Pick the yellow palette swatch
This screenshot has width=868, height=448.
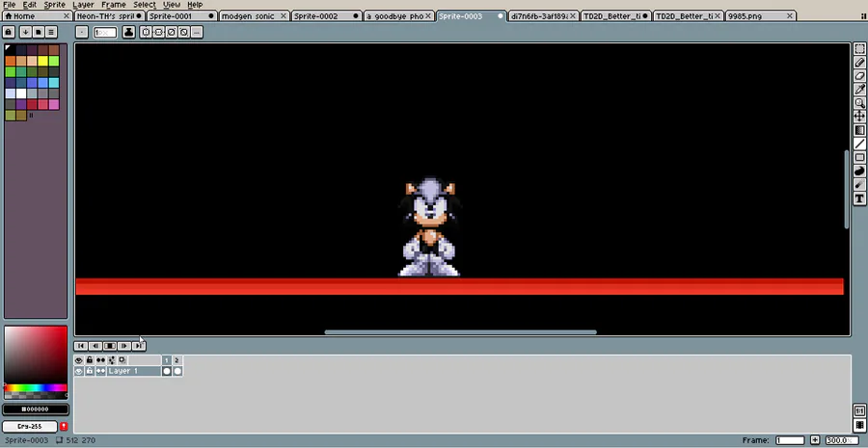pyautogui.click(x=42, y=61)
